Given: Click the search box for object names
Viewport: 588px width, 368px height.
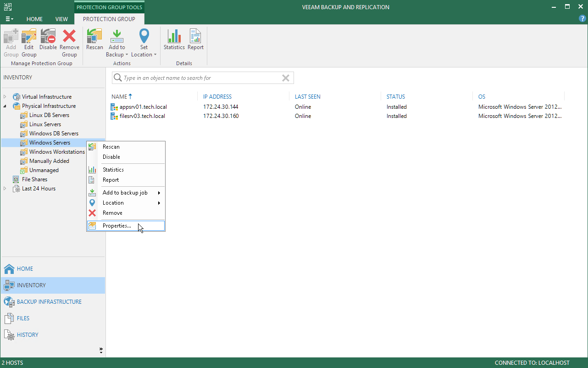Looking at the screenshot, I should pyautogui.click(x=203, y=78).
